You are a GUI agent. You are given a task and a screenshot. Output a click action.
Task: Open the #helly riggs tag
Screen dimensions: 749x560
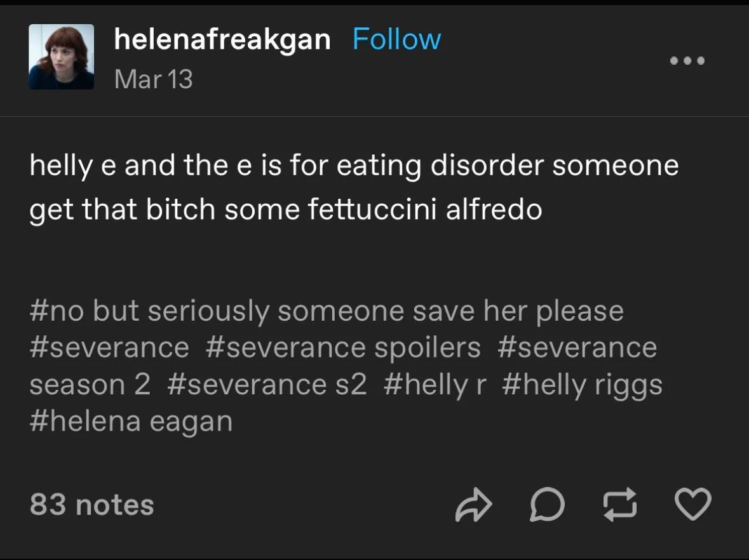pyautogui.click(x=583, y=384)
